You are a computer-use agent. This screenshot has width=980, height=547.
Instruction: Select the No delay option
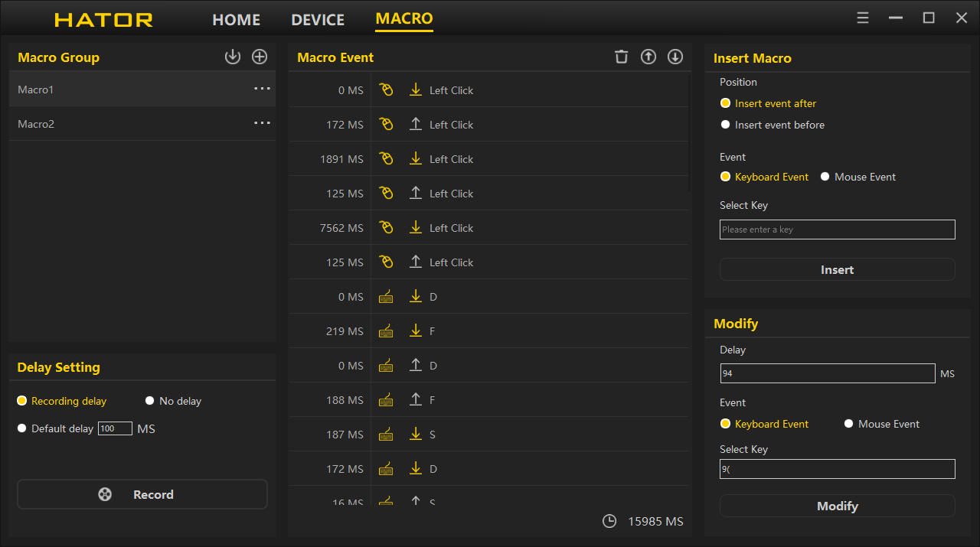150,401
